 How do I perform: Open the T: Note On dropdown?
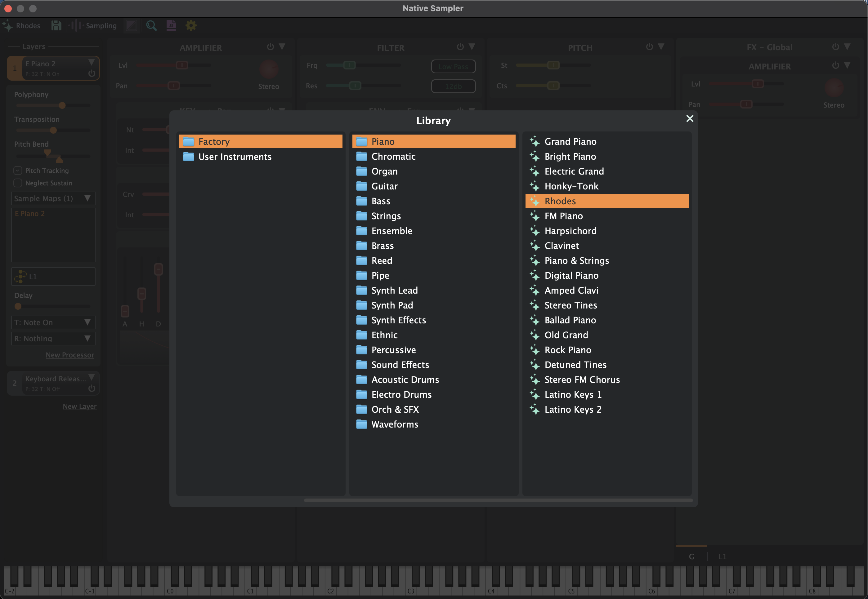(x=53, y=322)
